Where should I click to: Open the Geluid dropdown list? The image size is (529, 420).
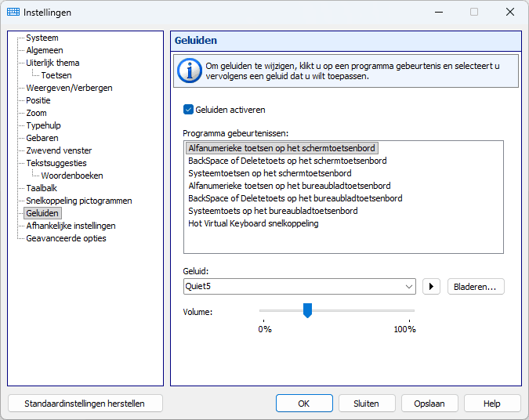click(x=408, y=287)
